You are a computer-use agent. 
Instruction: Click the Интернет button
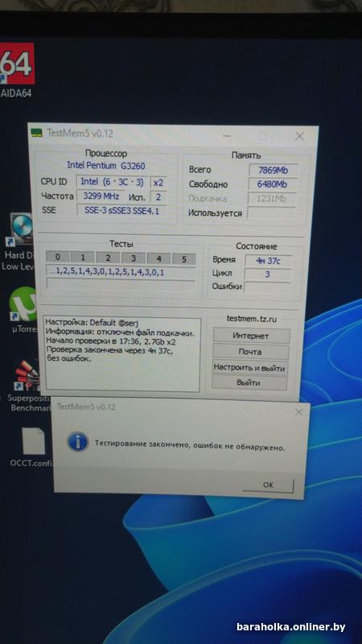(251, 336)
